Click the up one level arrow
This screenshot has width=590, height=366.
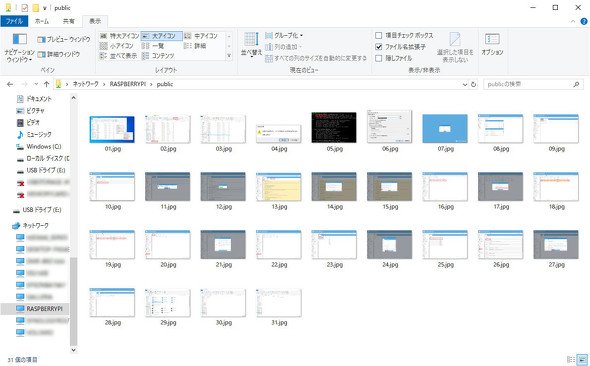(46, 84)
